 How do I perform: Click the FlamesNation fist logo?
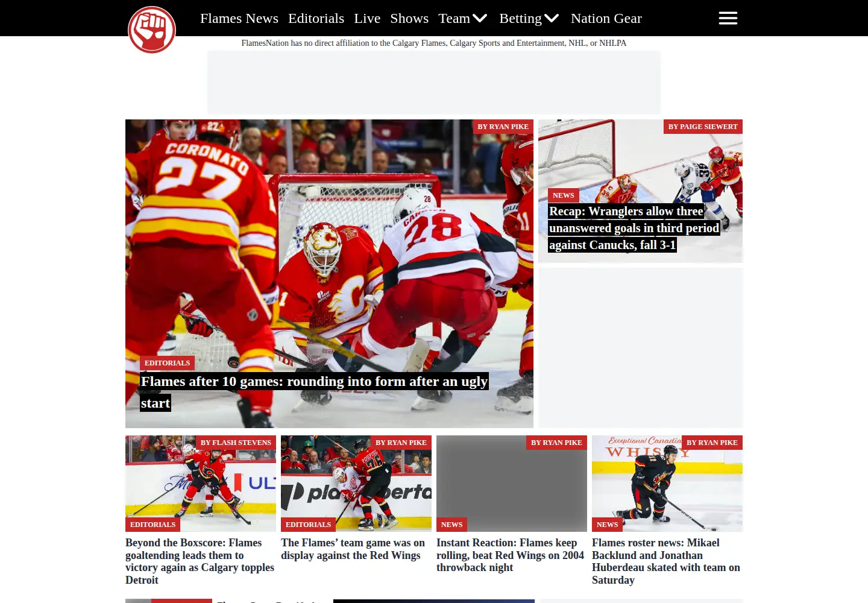(x=152, y=30)
